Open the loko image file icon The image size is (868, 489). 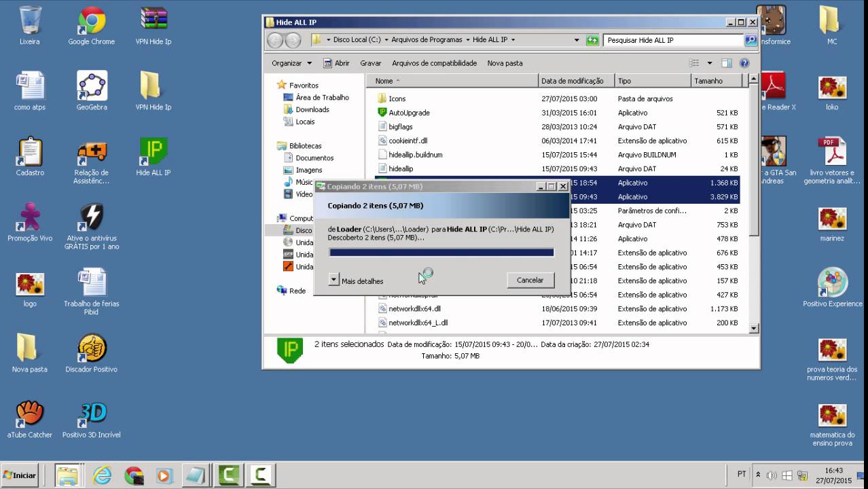click(x=832, y=91)
